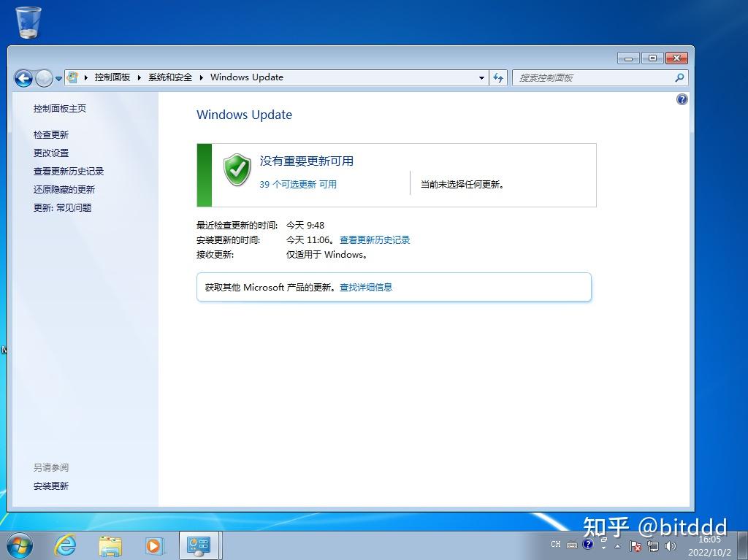The height and width of the screenshot is (560, 748).
Task: Click the 当前未选择任何更新 text
Action: [462, 184]
